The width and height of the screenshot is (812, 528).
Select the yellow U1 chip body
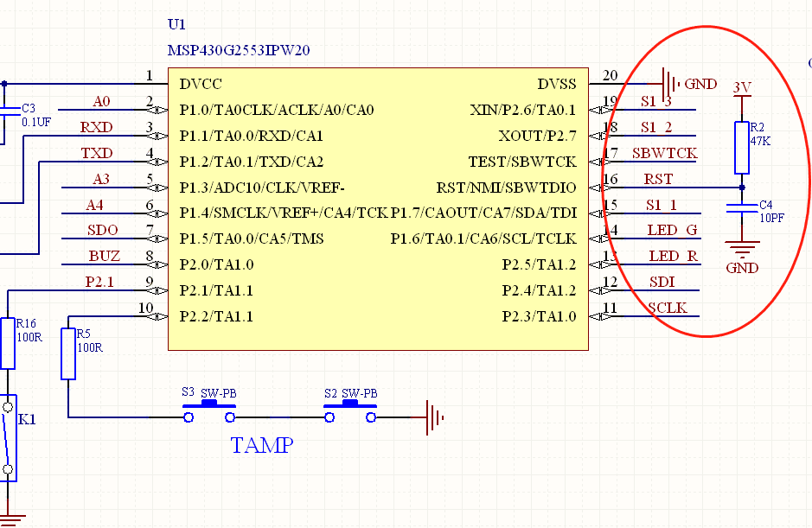[x=378, y=209]
